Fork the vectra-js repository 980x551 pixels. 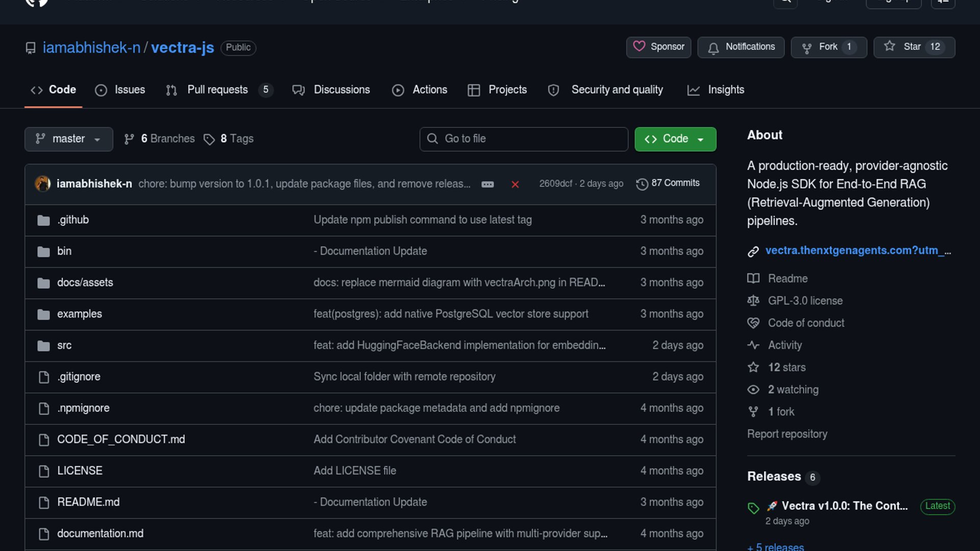821,47
